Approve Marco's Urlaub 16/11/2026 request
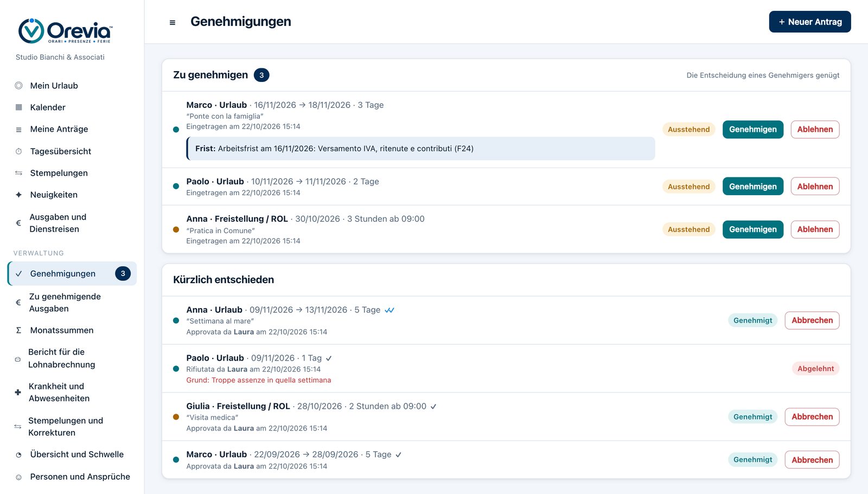Image resolution: width=868 pixels, height=494 pixels. [753, 130]
